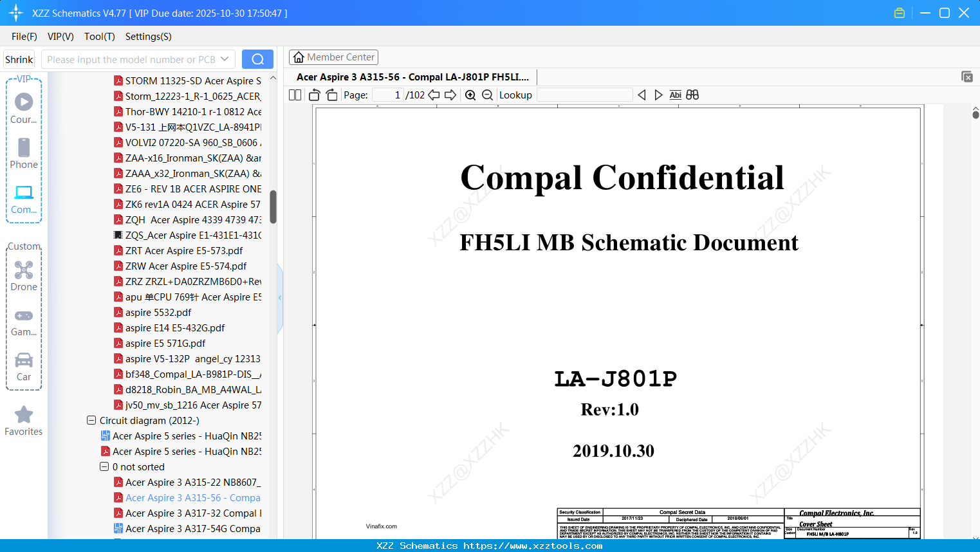This screenshot has width=980, height=552.
Task: Click the Lookup text field
Action: pos(584,95)
